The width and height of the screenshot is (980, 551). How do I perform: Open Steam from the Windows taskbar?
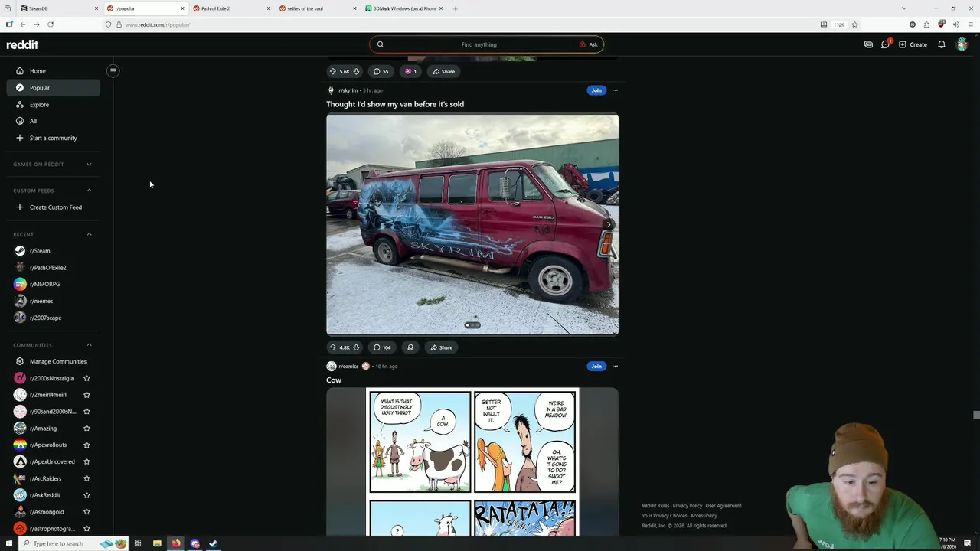214,543
